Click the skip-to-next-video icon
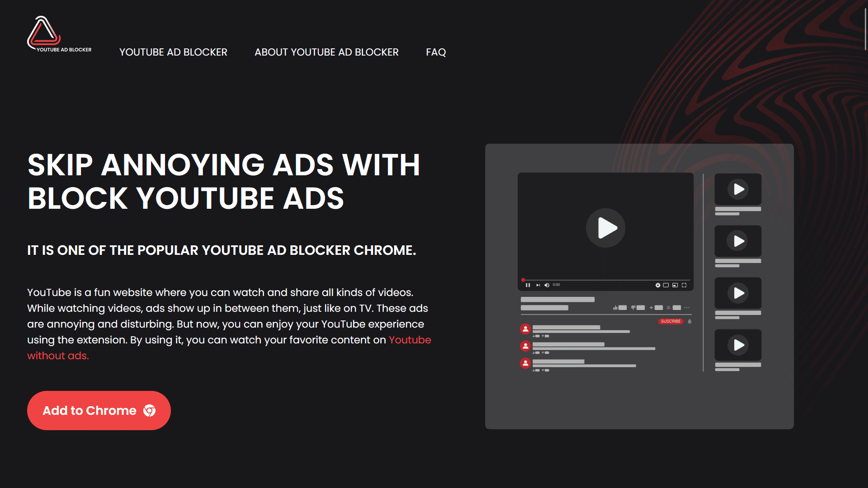The width and height of the screenshot is (868, 488). (x=538, y=285)
